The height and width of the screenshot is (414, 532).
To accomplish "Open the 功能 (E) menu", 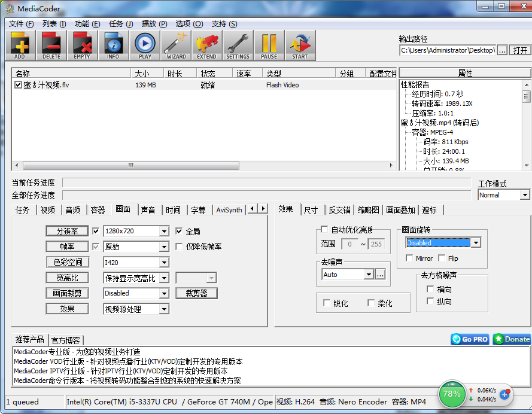I will [x=87, y=24].
